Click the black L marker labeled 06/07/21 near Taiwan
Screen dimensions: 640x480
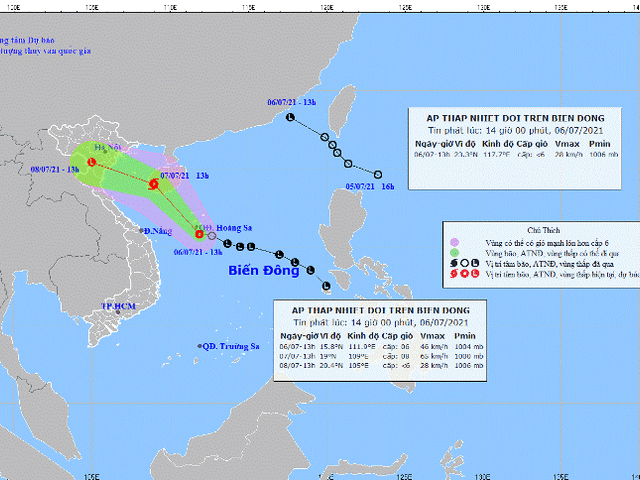pos(291,118)
